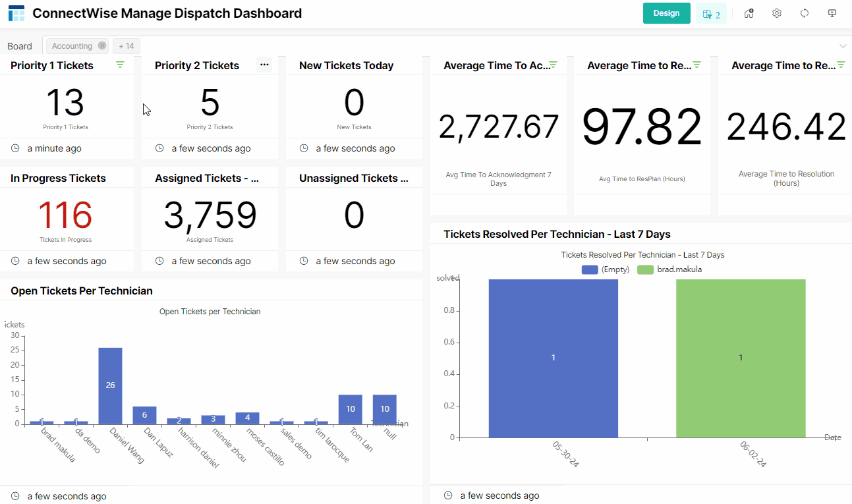Screen dimensions: 852x504
Task: Open the dashboard filters showing 2
Action: pos(712,13)
